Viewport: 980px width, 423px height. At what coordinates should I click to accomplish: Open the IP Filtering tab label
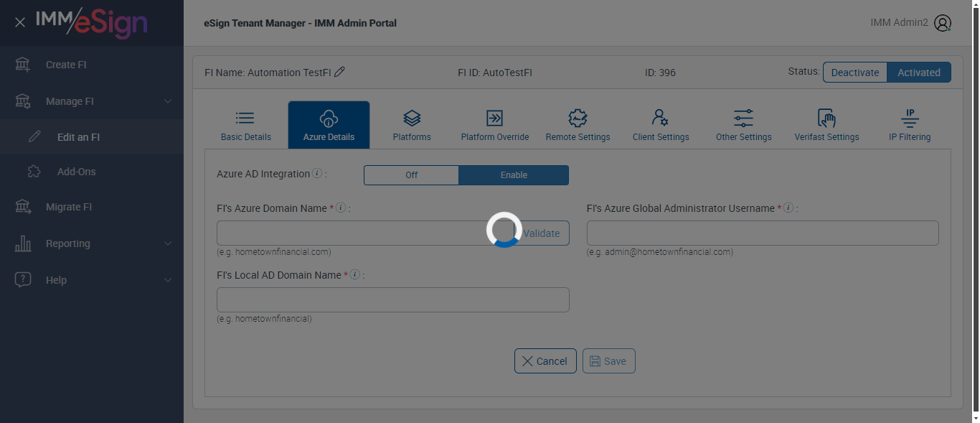(x=910, y=137)
